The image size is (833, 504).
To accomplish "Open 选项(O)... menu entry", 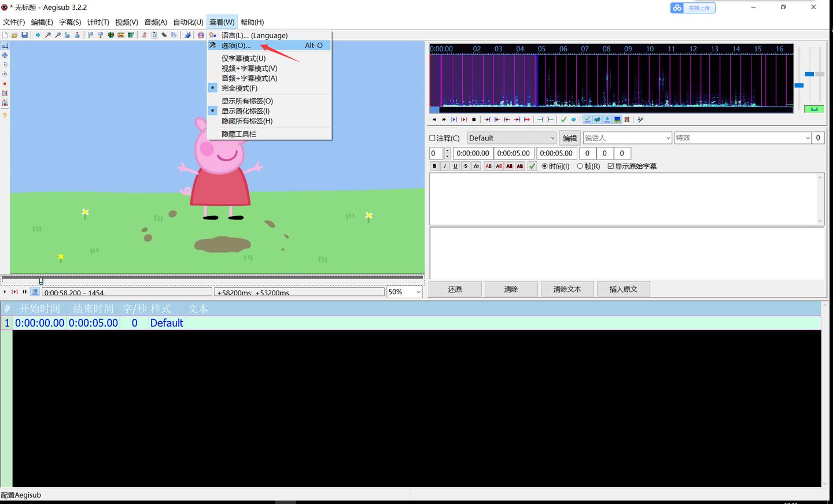I will pos(270,46).
